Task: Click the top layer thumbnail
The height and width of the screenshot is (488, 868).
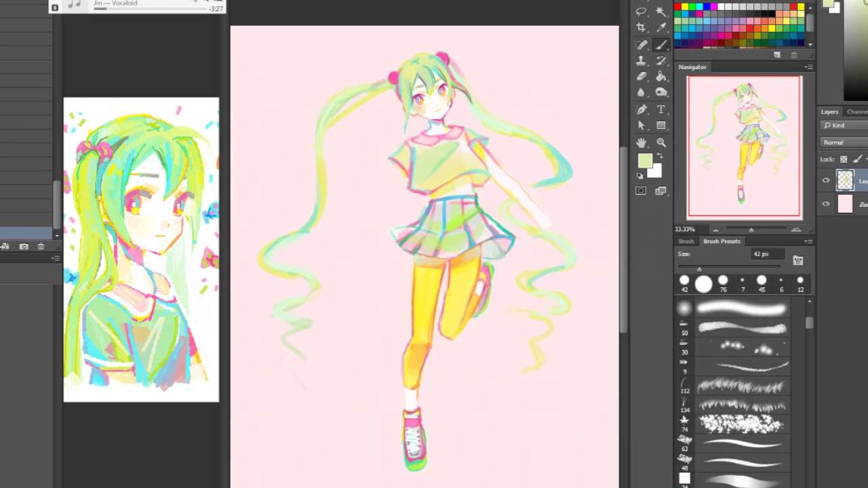Action: (845, 180)
